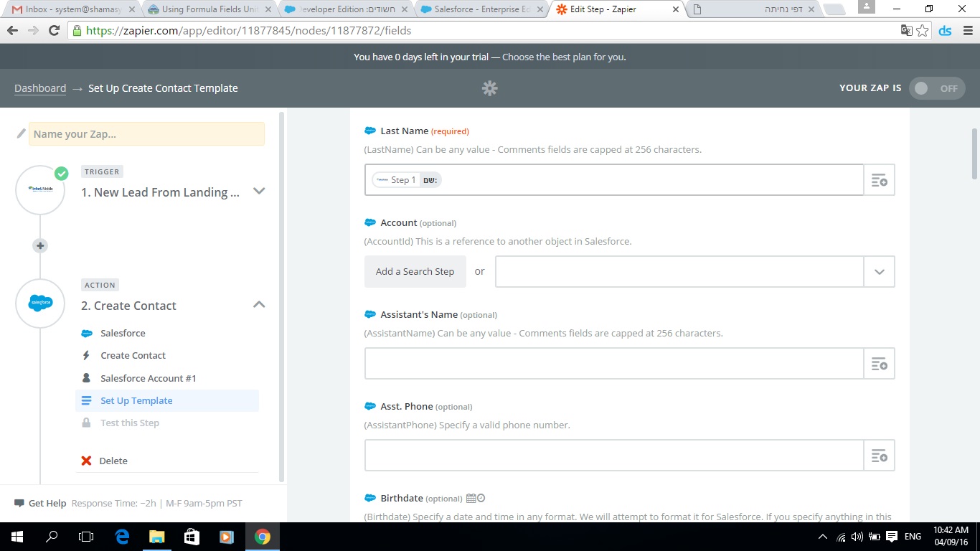The width and height of the screenshot is (980, 551).
Task: Click the red X delete icon
Action: [86, 461]
